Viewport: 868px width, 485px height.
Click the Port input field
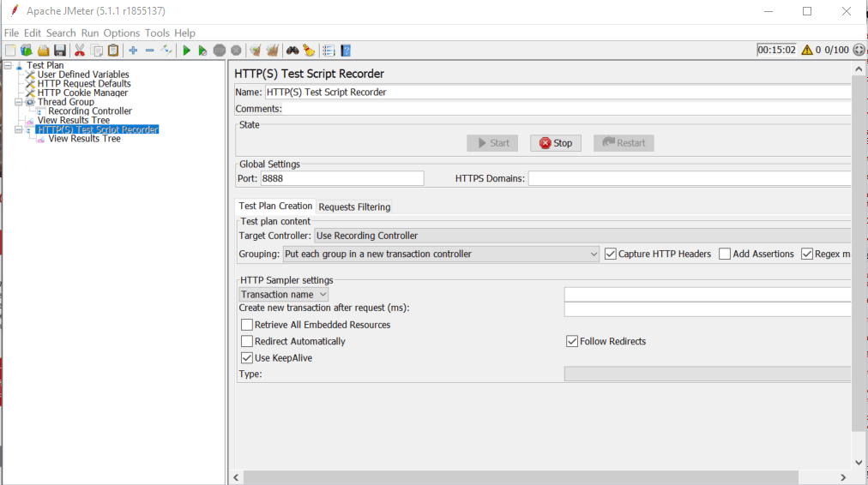(x=341, y=178)
